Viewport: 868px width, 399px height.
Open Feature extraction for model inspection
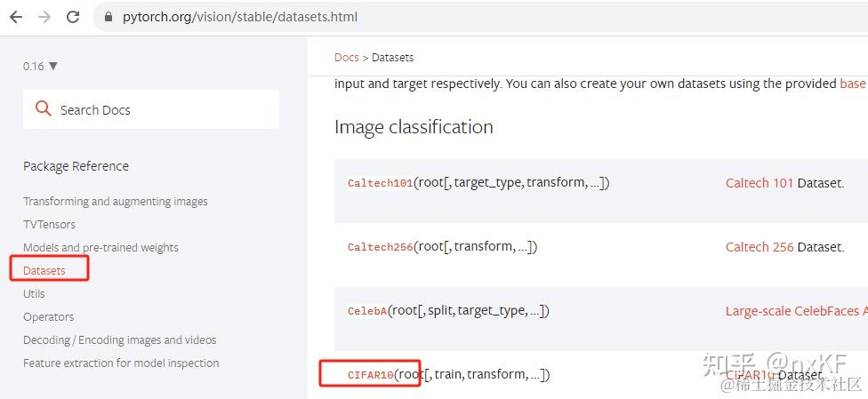[121, 363]
